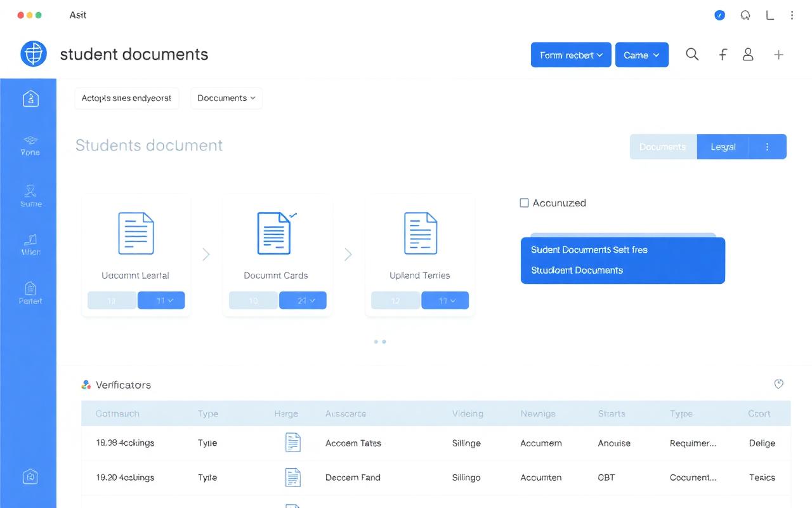Select Sudent Documents Sett fres menu item
This screenshot has width=812, height=508.
(589, 250)
